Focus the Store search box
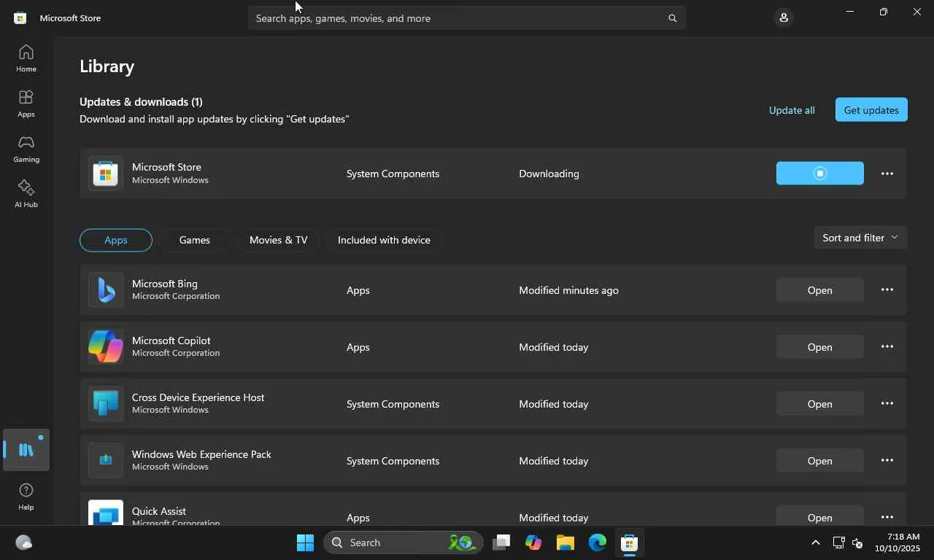934x560 pixels. tap(467, 18)
